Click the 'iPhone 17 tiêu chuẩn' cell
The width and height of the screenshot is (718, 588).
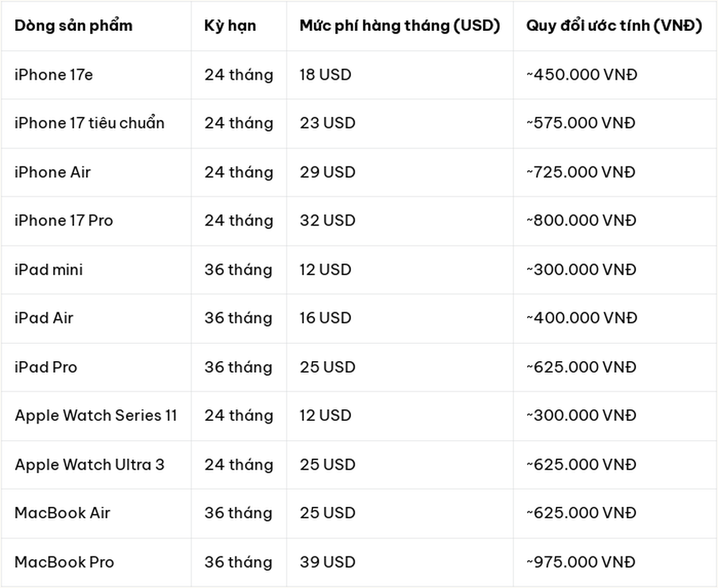click(89, 123)
